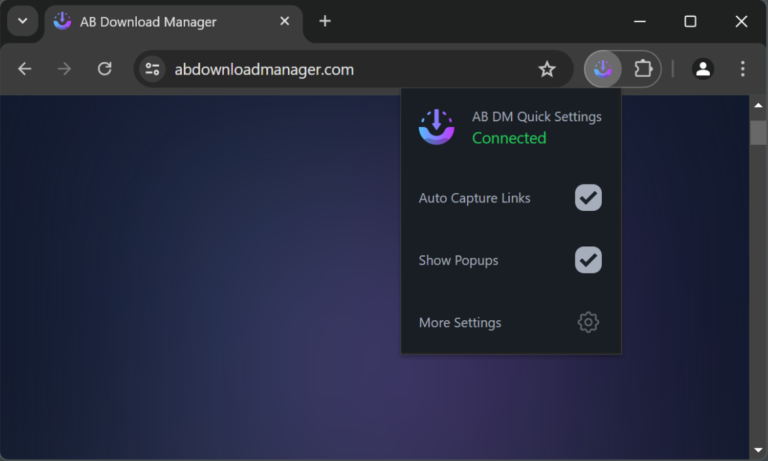Go back to the previous page
The image size is (768, 461).
(x=24, y=69)
